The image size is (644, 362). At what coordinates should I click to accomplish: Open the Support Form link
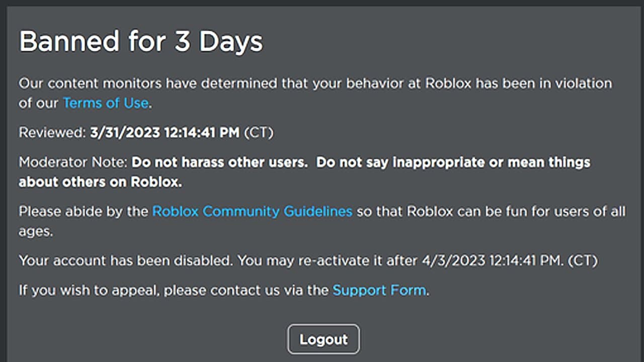click(x=379, y=290)
